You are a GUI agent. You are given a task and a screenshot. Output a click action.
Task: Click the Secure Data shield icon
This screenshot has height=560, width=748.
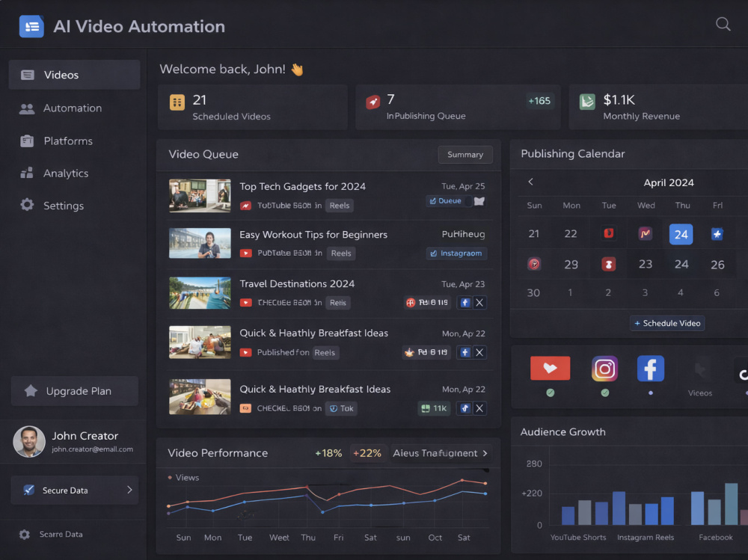(x=28, y=490)
